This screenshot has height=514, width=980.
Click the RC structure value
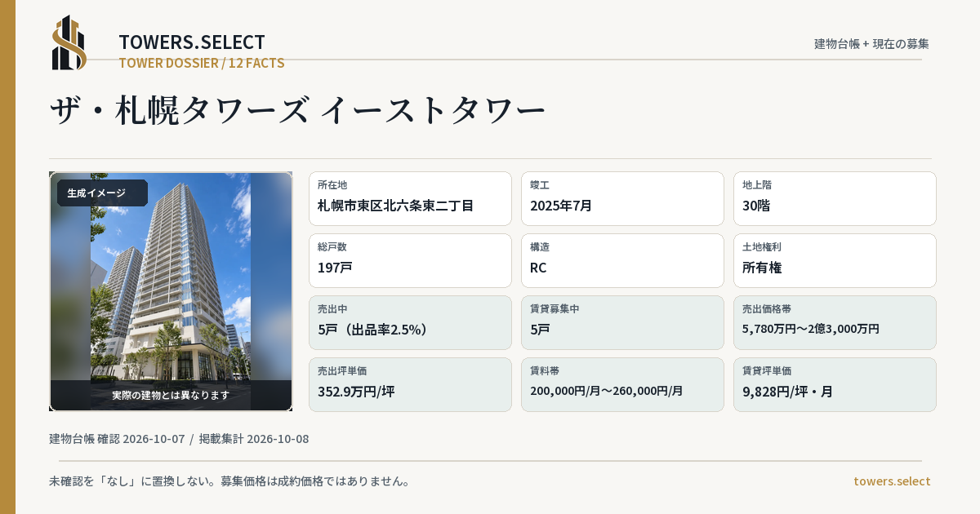point(538,268)
